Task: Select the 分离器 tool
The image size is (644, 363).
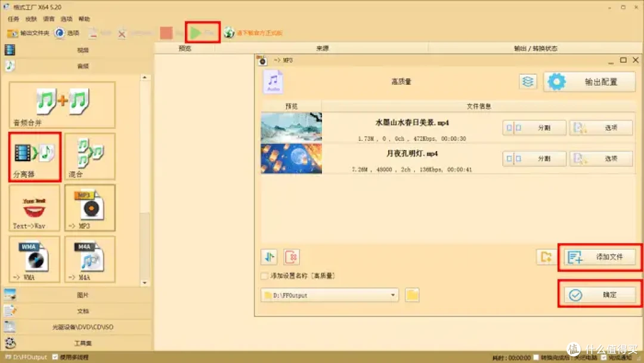Action: tap(35, 156)
